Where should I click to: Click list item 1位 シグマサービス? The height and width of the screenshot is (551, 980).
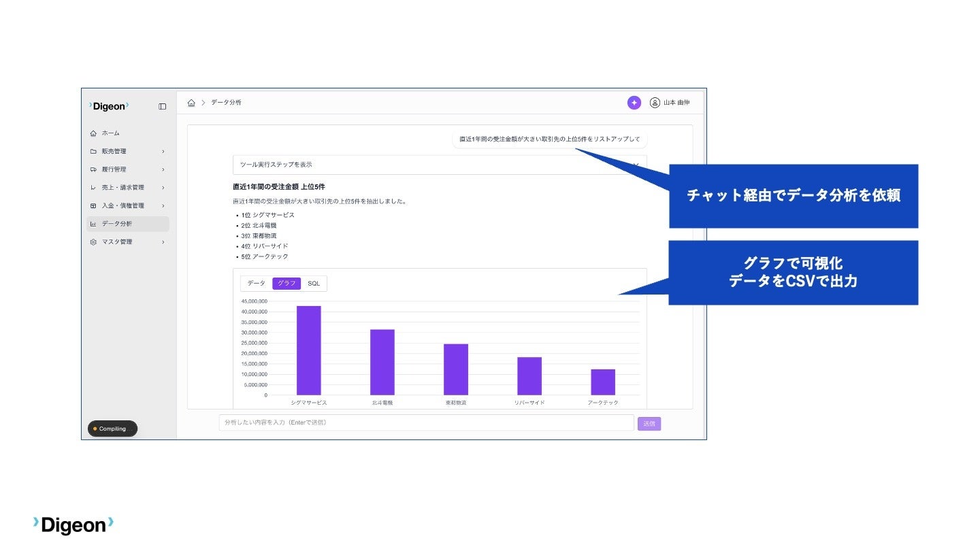coord(268,215)
